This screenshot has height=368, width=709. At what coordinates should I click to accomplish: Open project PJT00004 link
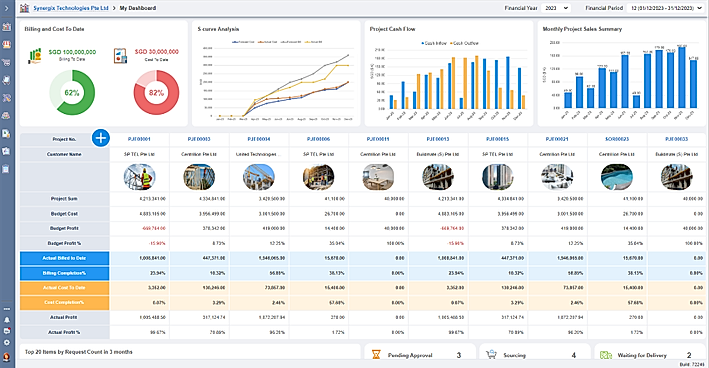(259, 139)
